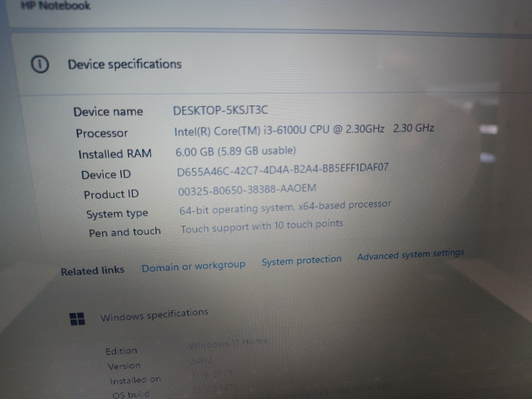
Task: Click the Pen and touch label
Action: [125, 232]
